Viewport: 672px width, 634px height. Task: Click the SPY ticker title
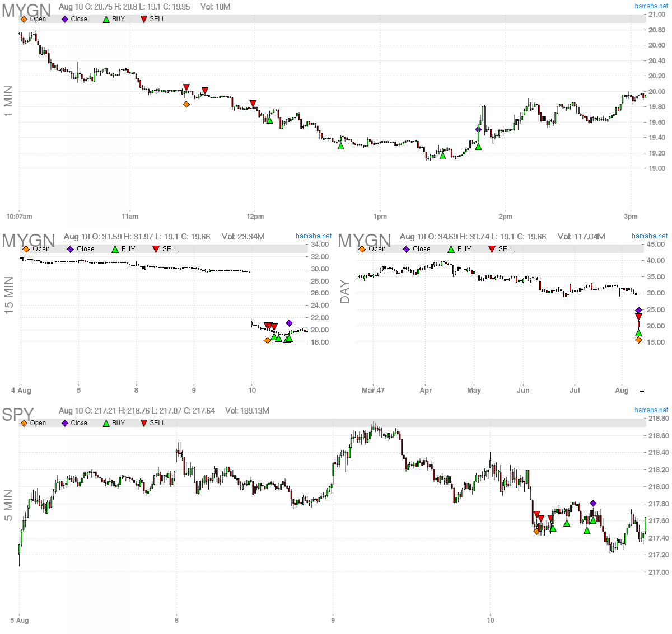click(x=18, y=415)
